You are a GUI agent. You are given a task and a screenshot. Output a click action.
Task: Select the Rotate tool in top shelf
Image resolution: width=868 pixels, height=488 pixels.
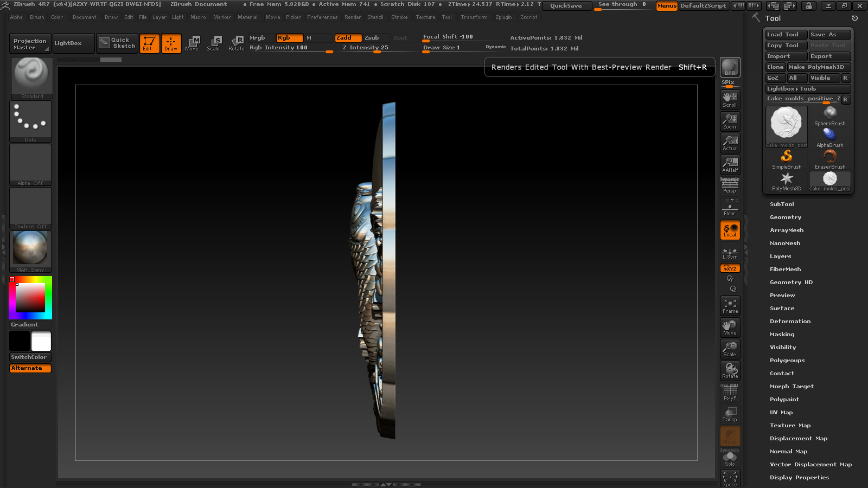(x=236, y=43)
